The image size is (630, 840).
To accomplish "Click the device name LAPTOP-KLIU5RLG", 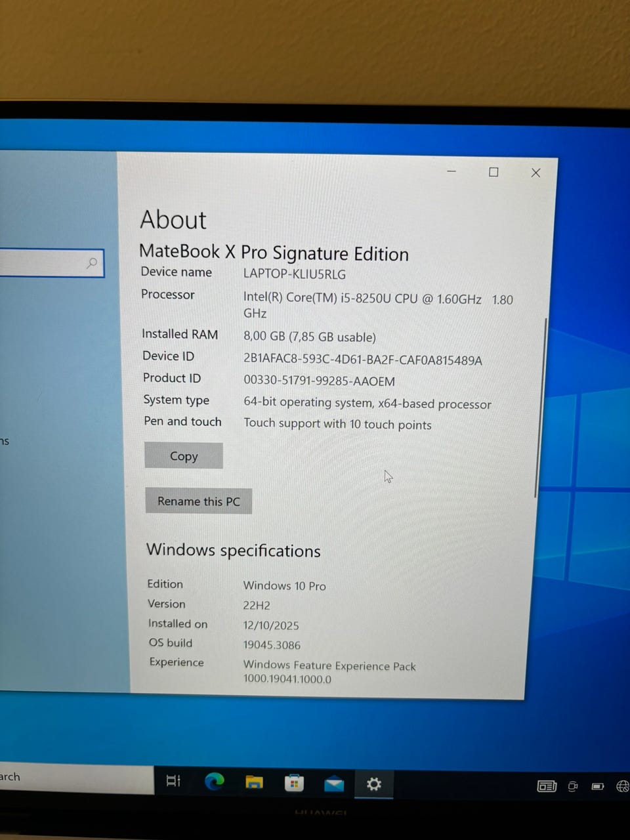I will pos(295,274).
